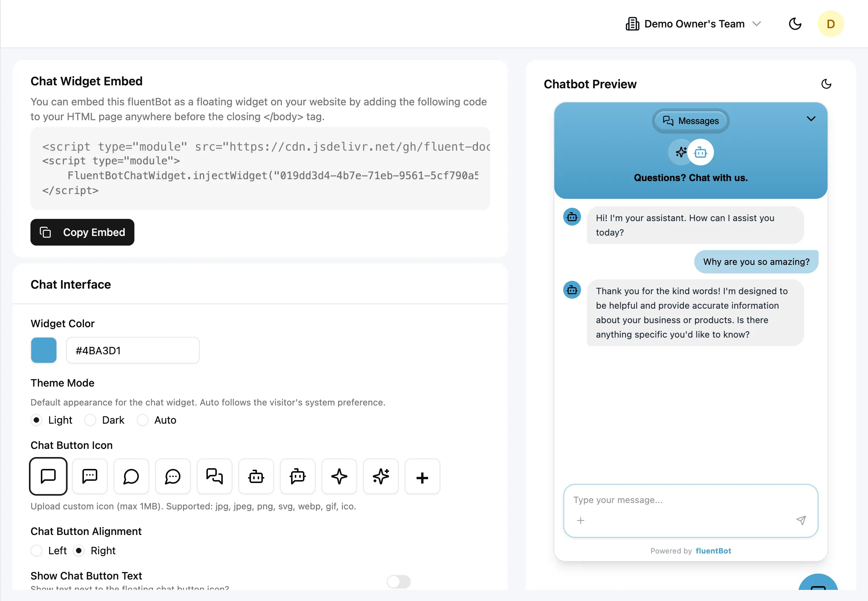Click the Chat Widget Embed heading
Viewport: 868px width, 601px height.
[x=86, y=81]
